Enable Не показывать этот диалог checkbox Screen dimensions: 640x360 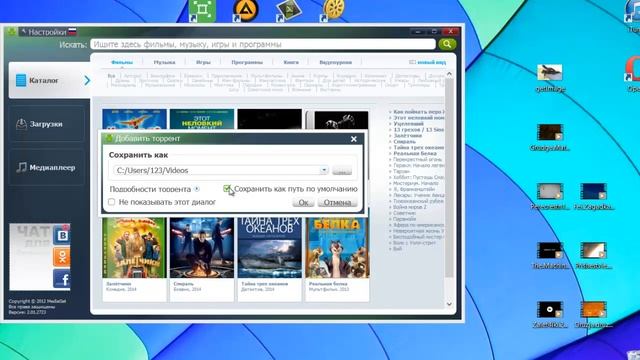[111, 202]
